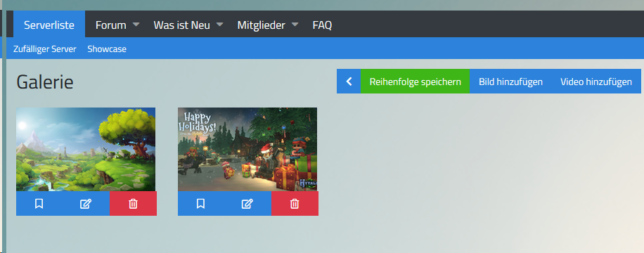Image resolution: width=644 pixels, height=253 pixels.
Task: Open the Was ist Neu menu item
Action: pyautogui.click(x=182, y=25)
